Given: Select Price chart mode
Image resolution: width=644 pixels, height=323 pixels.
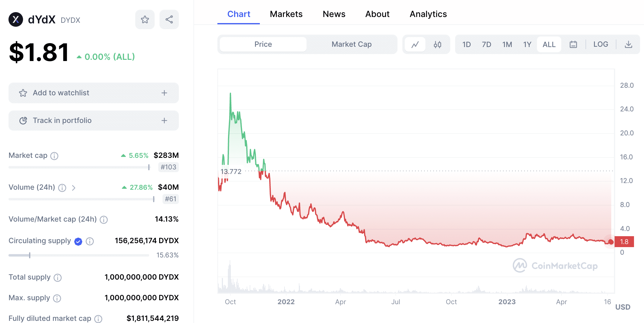Looking at the screenshot, I should [x=263, y=44].
